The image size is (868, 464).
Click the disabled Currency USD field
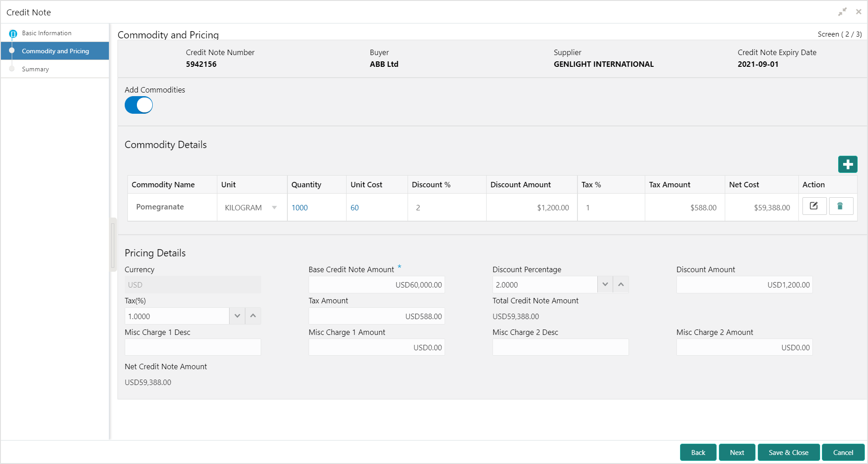(x=193, y=285)
